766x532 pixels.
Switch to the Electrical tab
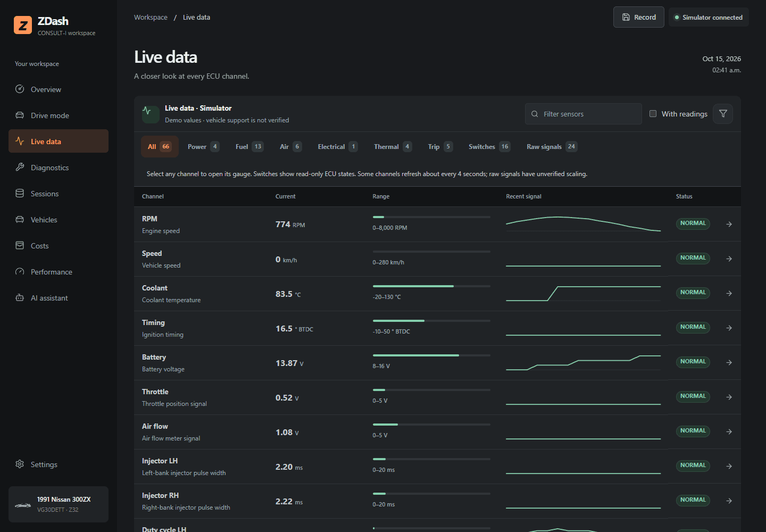pyautogui.click(x=338, y=147)
